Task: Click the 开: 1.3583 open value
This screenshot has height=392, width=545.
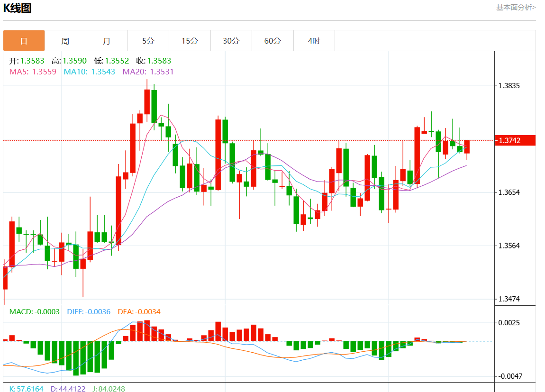Action: click(x=27, y=61)
